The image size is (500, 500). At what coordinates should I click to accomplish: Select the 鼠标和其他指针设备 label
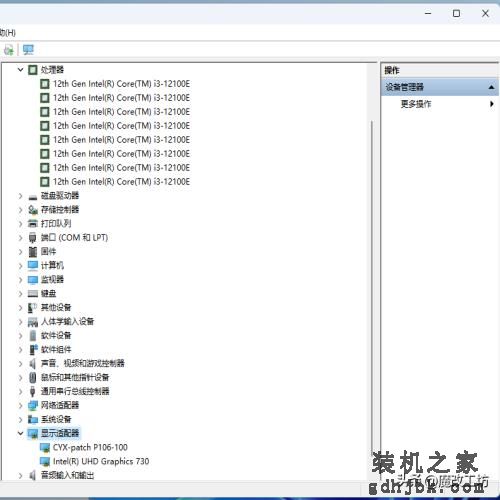(x=75, y=377)
